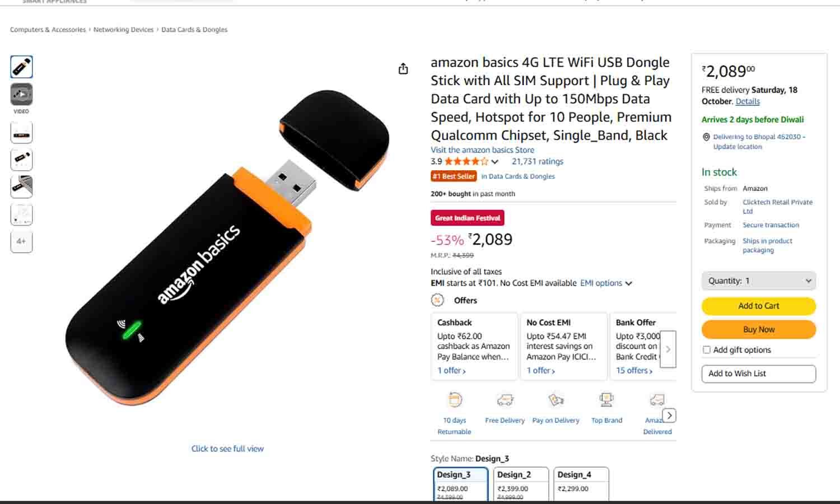Click the location pin to update delivery address
840x504 pixels.
[x=707, y=137]
